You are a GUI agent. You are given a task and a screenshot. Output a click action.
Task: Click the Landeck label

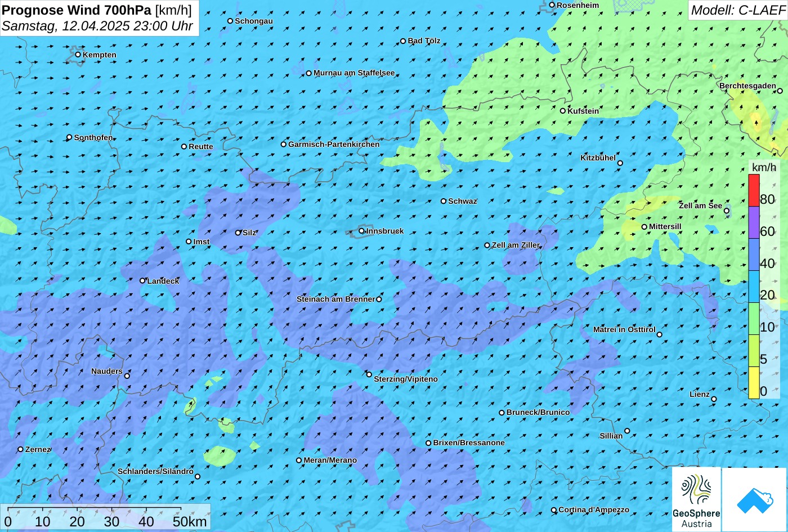pos(163,280)
